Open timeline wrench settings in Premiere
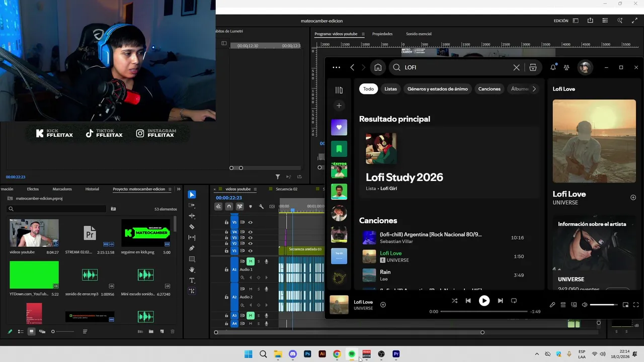Screen dimensions: 644x362 (x=261, y=207)
